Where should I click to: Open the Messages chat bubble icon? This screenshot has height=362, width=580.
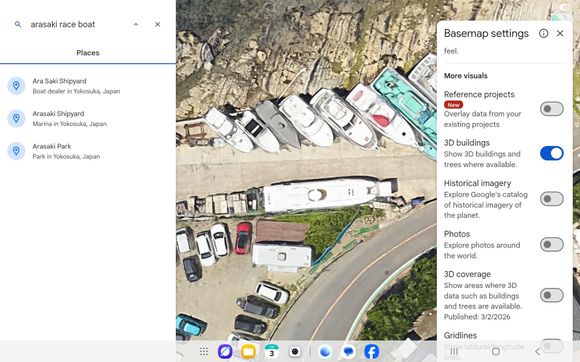[x=348, y=352]
